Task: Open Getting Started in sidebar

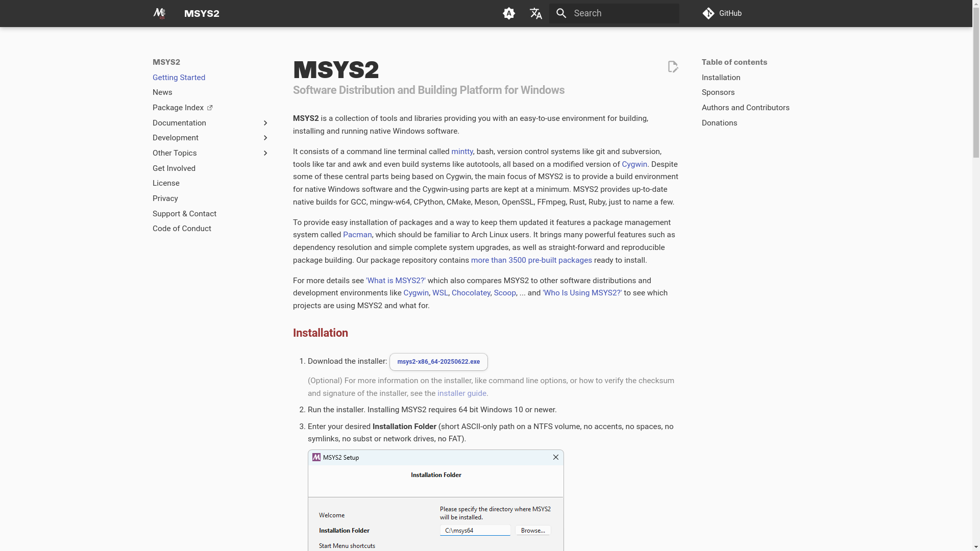Action: click(x=179, y=78)
